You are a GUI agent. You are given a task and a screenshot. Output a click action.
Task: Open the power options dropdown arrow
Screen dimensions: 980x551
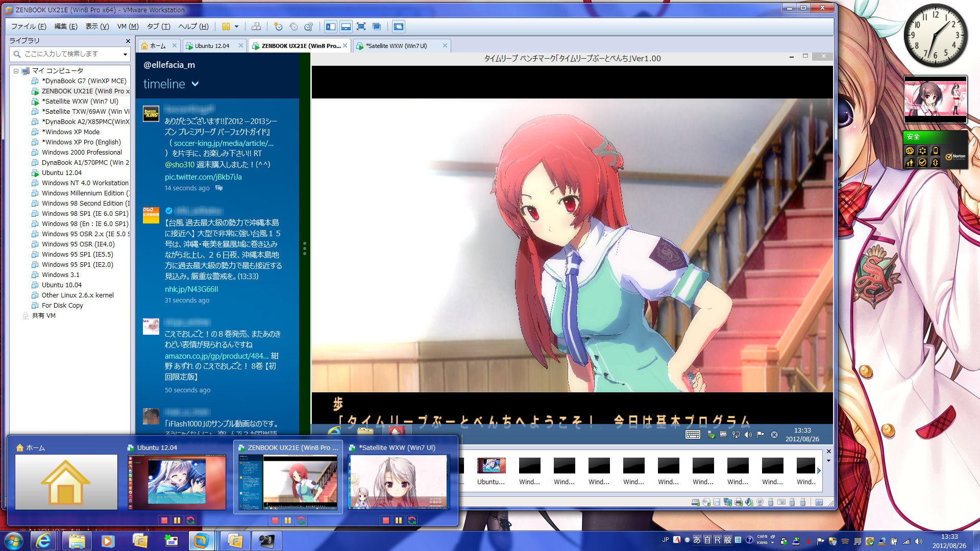pyautogui.click(x=236, y=27)
